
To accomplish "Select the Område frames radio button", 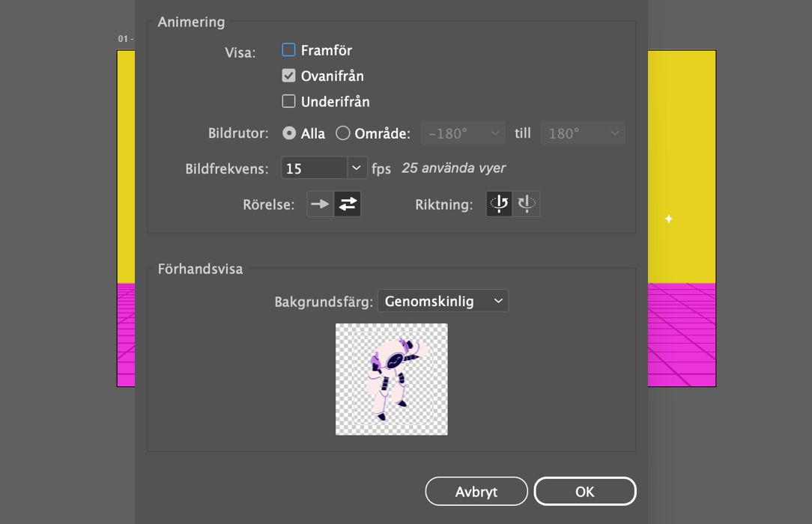I will pos(343,133).
